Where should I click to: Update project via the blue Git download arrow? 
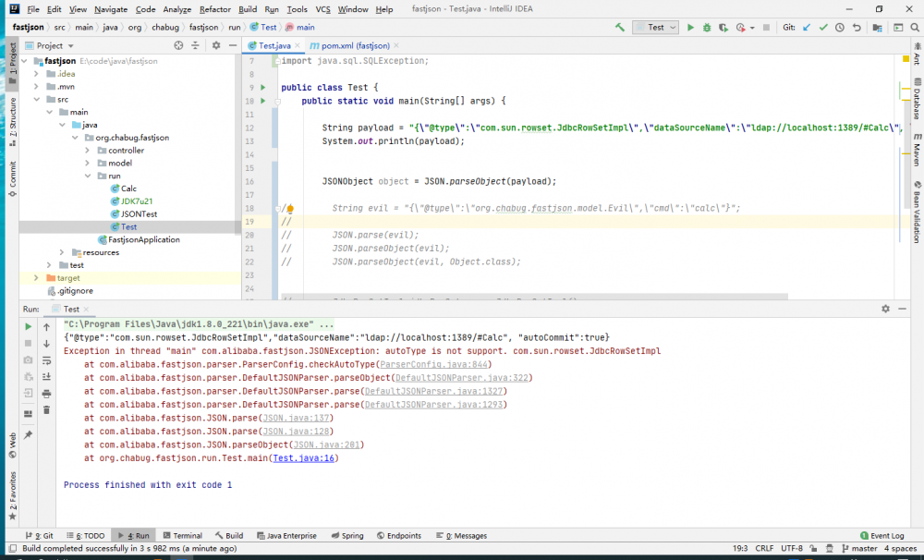coord(805,27)
